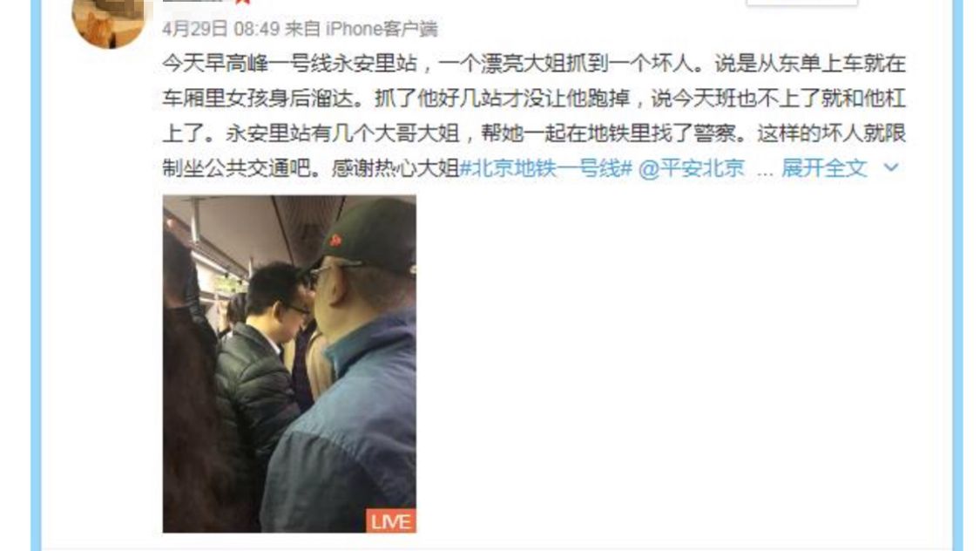Open the #北京地铁一号线# hashtag topic
Image resolution: width=980 pixels, height=551 pixels.
[546, 167]
